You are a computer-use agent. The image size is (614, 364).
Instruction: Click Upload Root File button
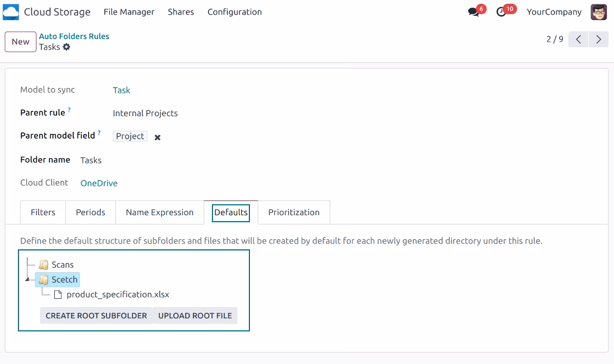(195, 316)
